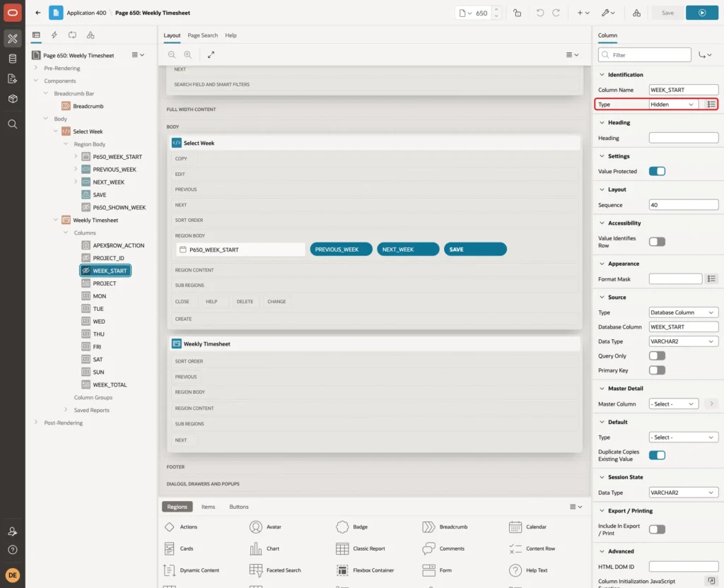Open Source Type Database Column dropdown
724x588 pixels.
point(684,312)
